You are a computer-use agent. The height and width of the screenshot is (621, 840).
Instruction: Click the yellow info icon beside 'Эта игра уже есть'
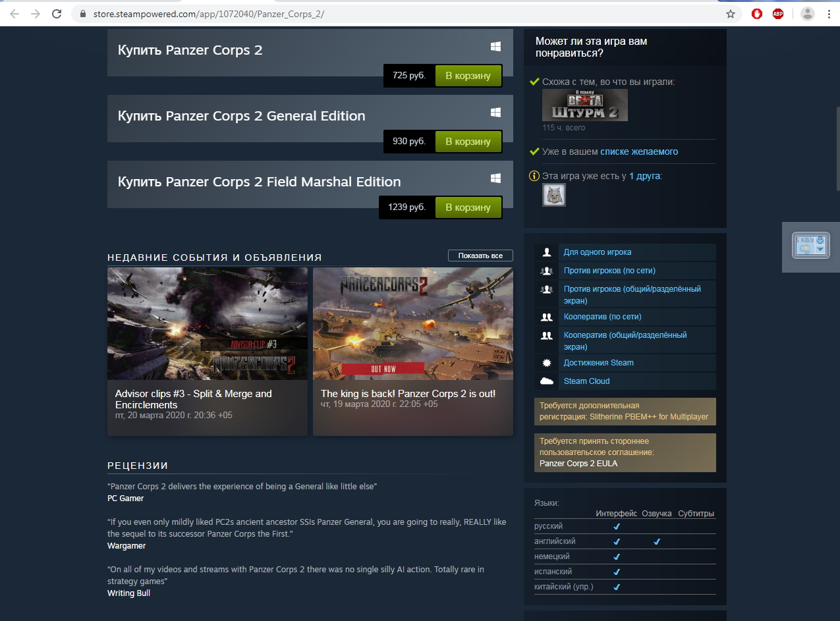[x=534, y=176]
